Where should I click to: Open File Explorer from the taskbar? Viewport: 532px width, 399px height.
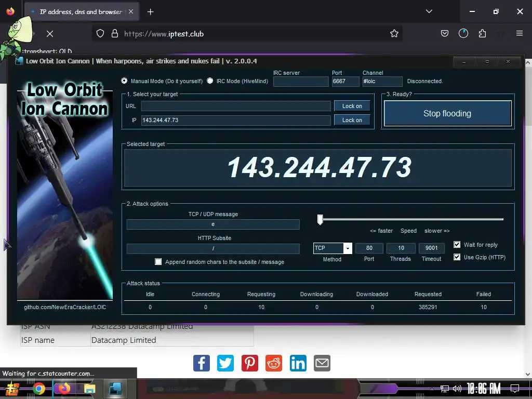click(x=90, y=389)
